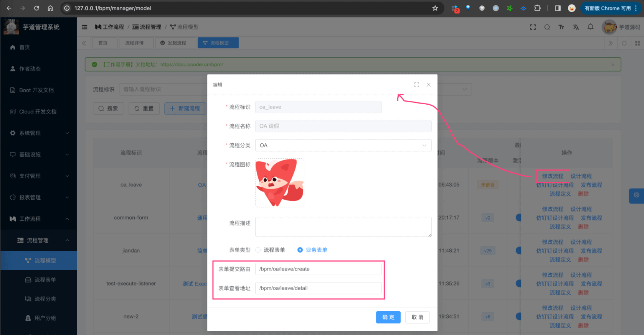The height and width of the screenshot is (335, 644).
Task: Collapse the 工作流程 sidebar menu
Action: 38,219
